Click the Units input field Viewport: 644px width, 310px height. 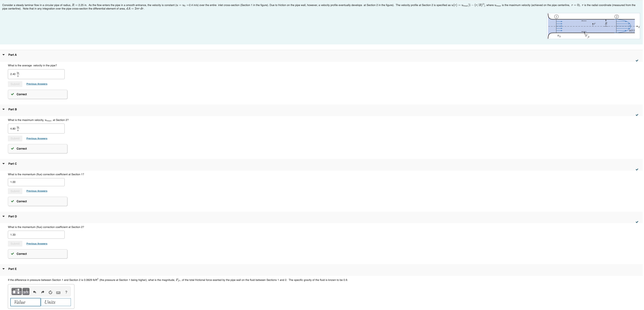[56, 302]
